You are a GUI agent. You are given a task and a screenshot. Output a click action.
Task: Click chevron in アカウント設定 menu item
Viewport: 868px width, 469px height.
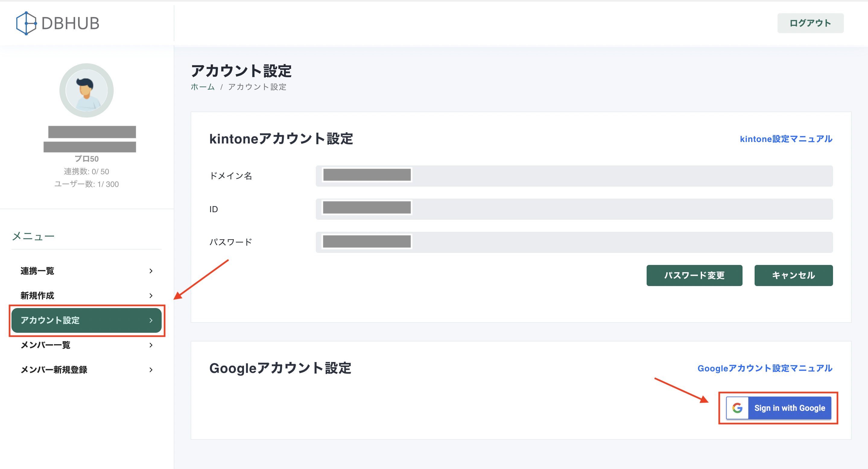pyautogui.click(x=151, y=320)
